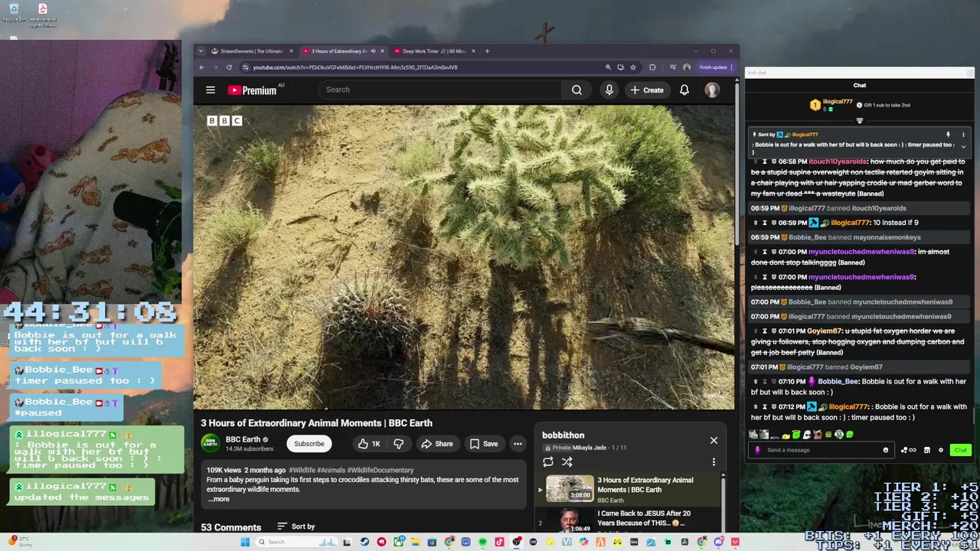Open bobbithon playlist options menu
The height and width of the screenshot is (551, 980).
[x=714, y=461]
